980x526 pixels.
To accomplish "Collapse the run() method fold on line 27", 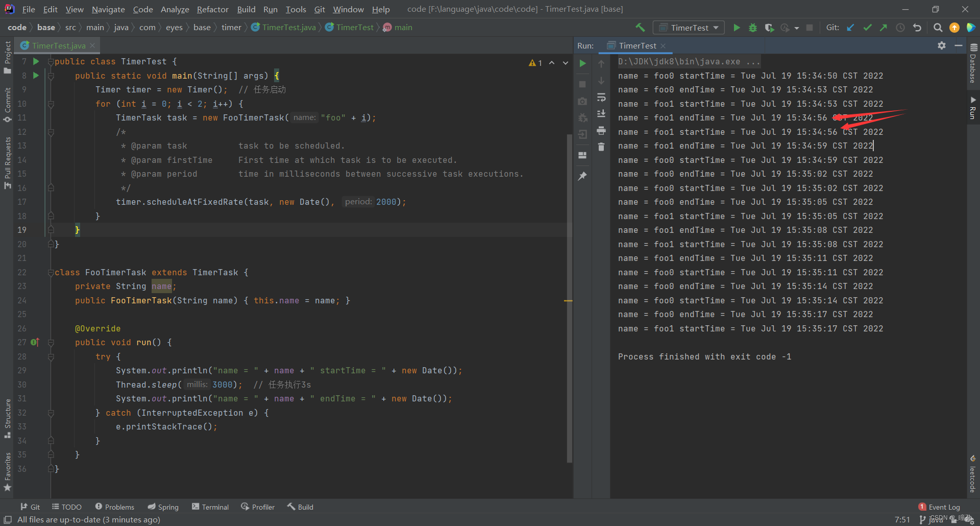I will 51,343.
